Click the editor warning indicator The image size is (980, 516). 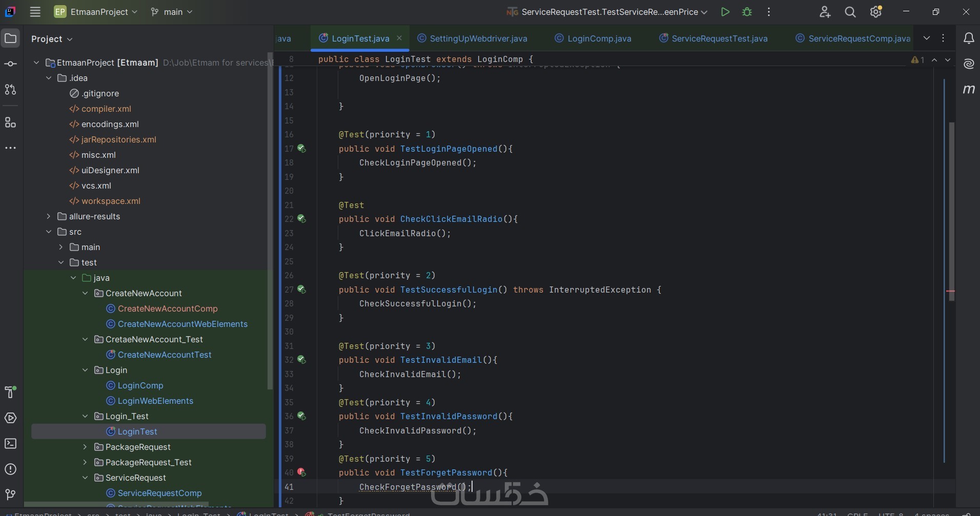(917, 60)
